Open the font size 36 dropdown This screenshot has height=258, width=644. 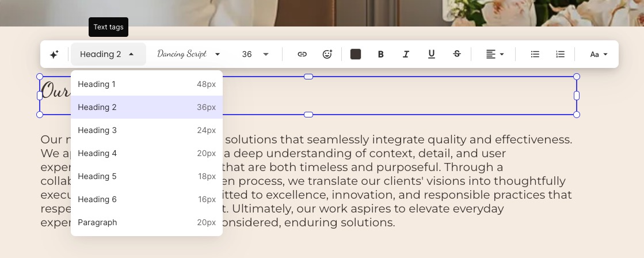coord(255,54)
